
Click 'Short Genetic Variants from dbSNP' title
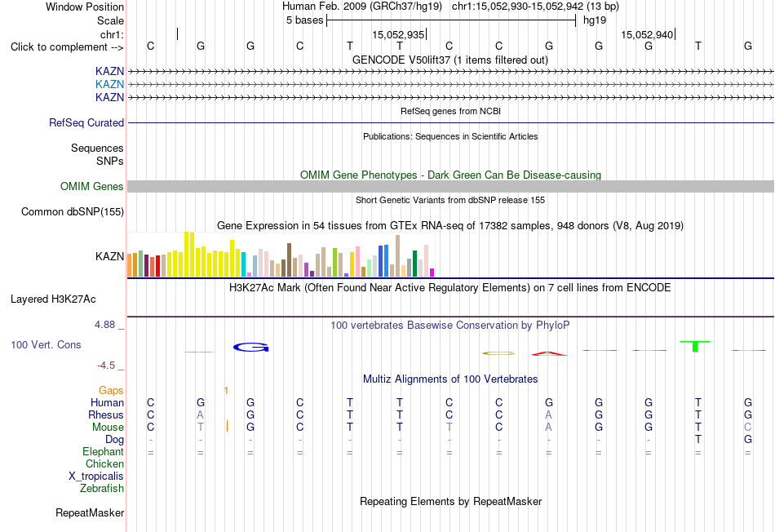pos(449,200)
